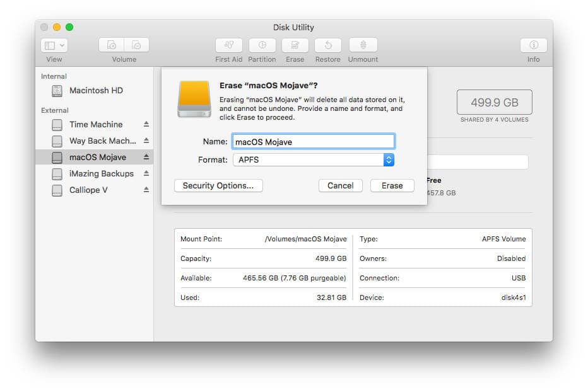588x392 pixels.
Task: Select macOS Mojave volume in sidebar
Action: 95,157
